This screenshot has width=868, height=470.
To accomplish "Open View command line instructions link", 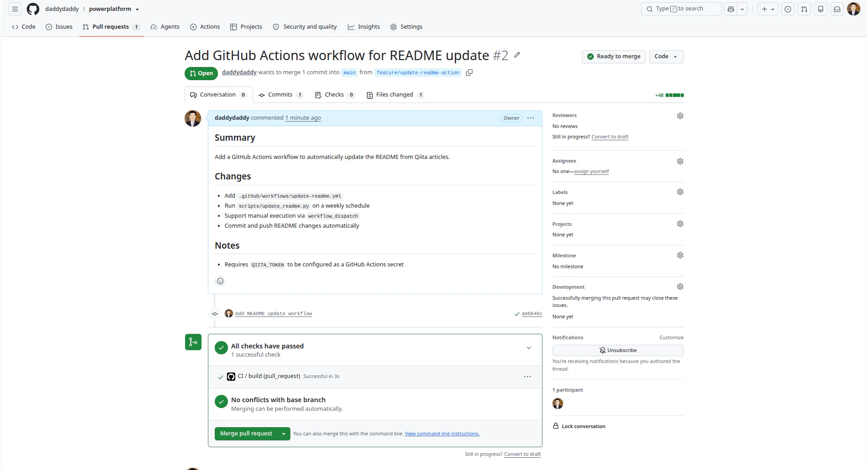I will coord(442,434).
